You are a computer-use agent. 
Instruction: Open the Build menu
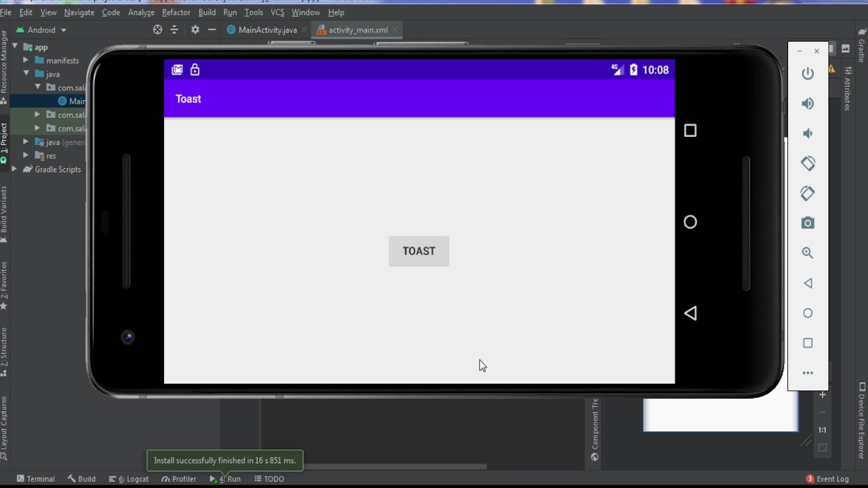[x=207, y=12]
